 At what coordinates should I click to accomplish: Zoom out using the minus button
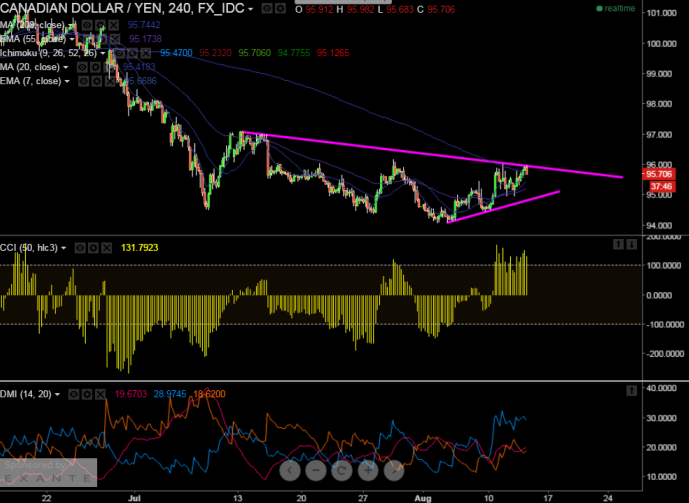(316, 470)
